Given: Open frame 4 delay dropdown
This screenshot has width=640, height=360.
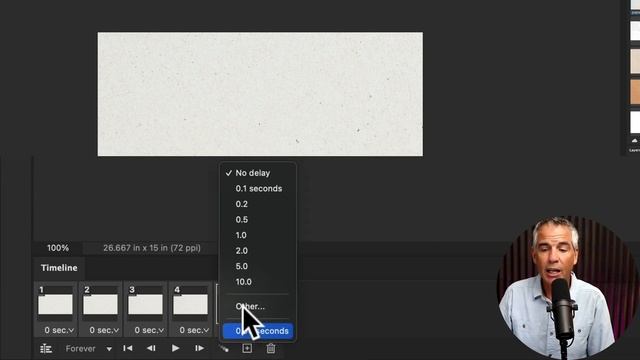Looking at the screenshot, I should tap(194, 330).
